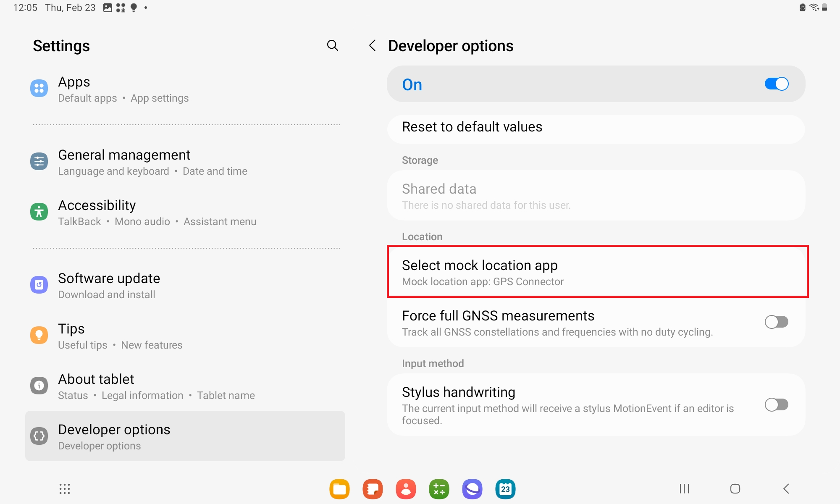Open the General management sliders icon
Image resolution: width=840 pixels, height=504 pixels.
click(x=39, y=162)
